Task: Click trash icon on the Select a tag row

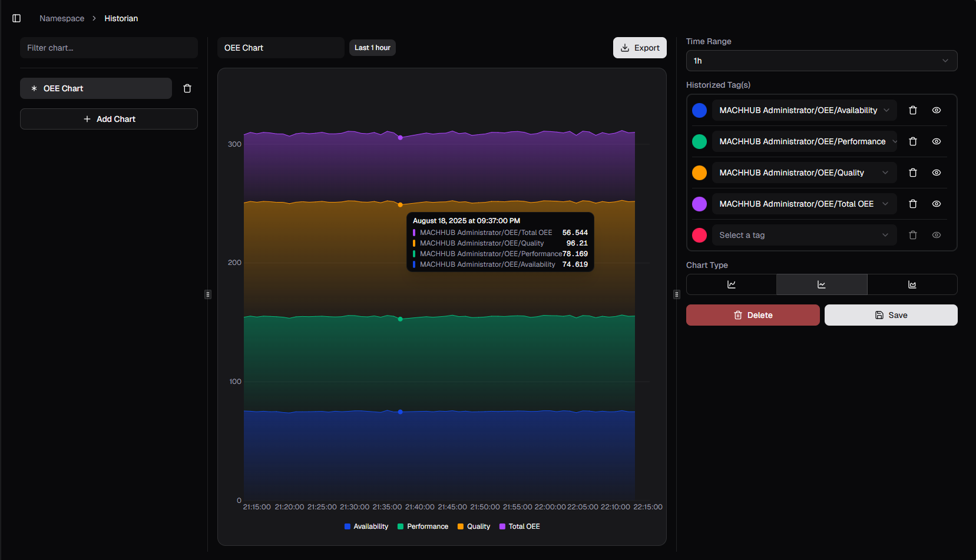Action: point(913,235)
